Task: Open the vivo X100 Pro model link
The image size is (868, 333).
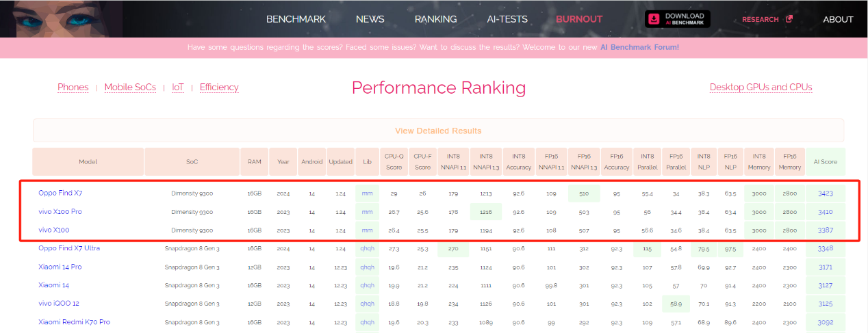Action: 60,212
